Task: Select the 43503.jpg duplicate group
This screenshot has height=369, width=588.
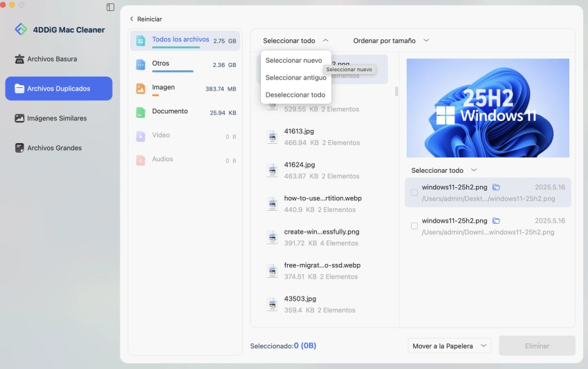Action: click(x=322, y=304)
